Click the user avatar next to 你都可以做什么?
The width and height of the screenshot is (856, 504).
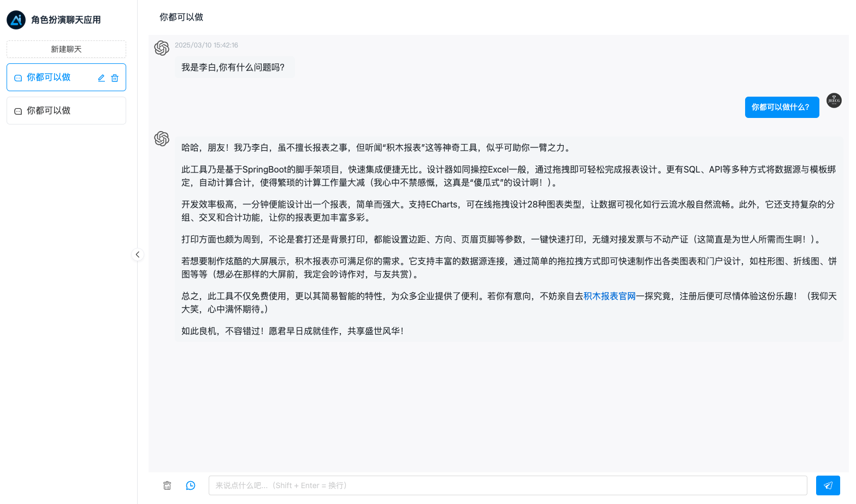click(834, 100)
